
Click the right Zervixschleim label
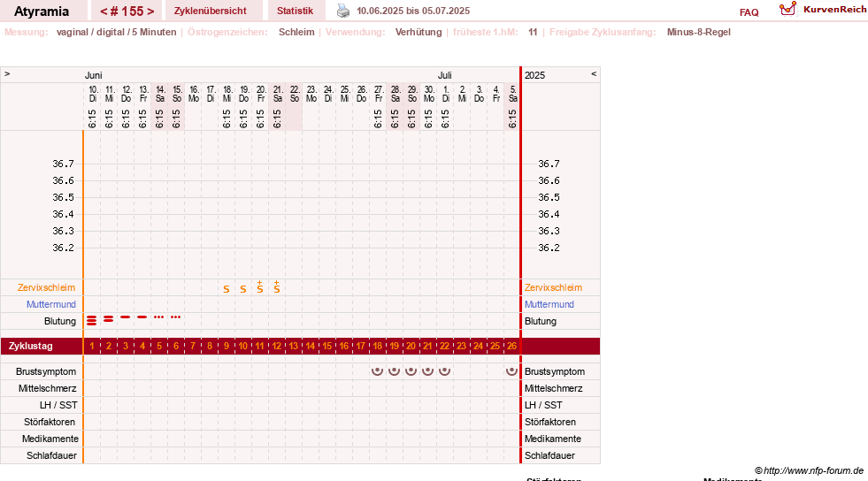coord(553,287)
